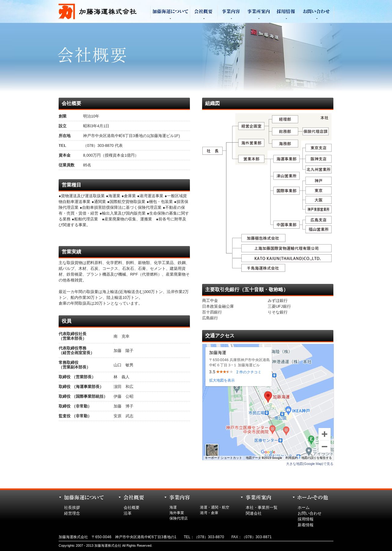The width and height of the screenshot is (392, 551).
Task: Click the 医療センター station icon on map
Action: point(281,440)
